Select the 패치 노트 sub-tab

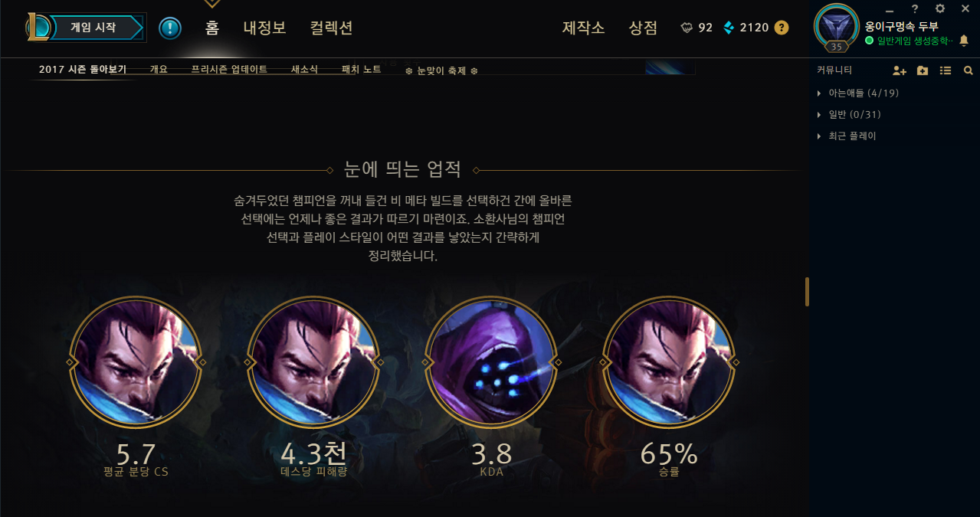361,69
